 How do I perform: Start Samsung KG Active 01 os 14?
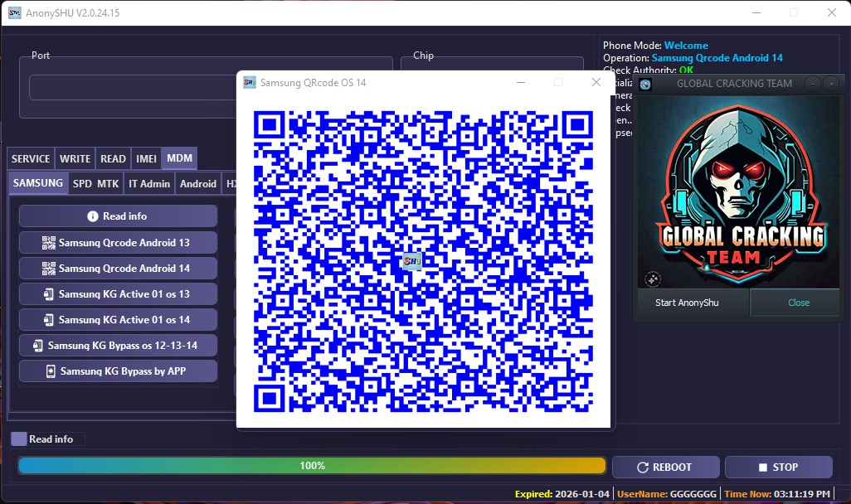coord(118,319)
